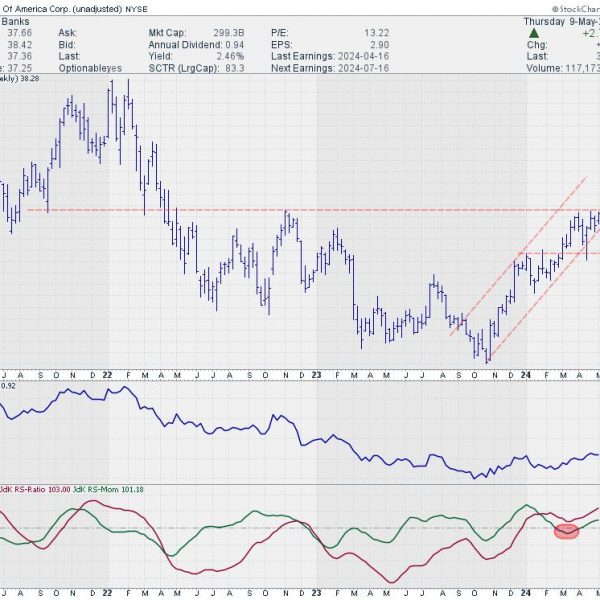Select the SCTR value '83.3'
Viewport: 600px width, 600px height.
[235, 68]
